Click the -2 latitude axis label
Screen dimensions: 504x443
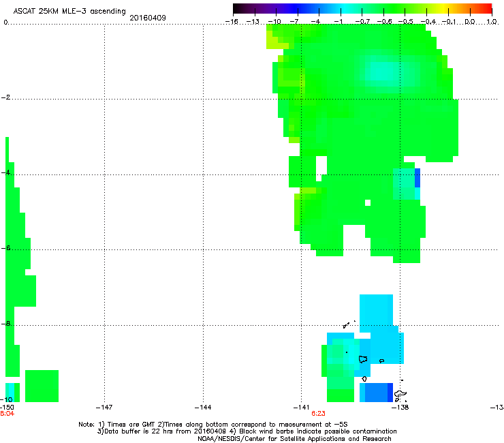point(5,97)
